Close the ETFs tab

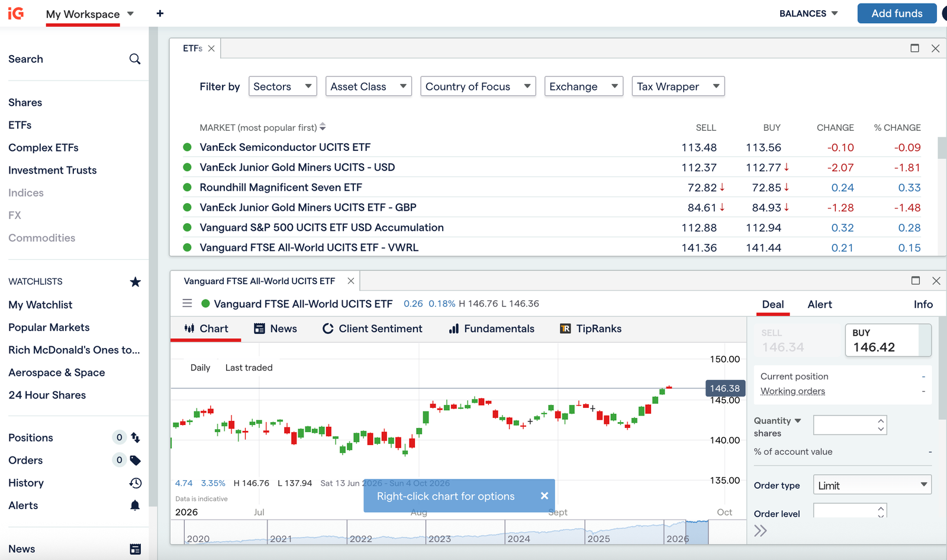tap(211, 49)
